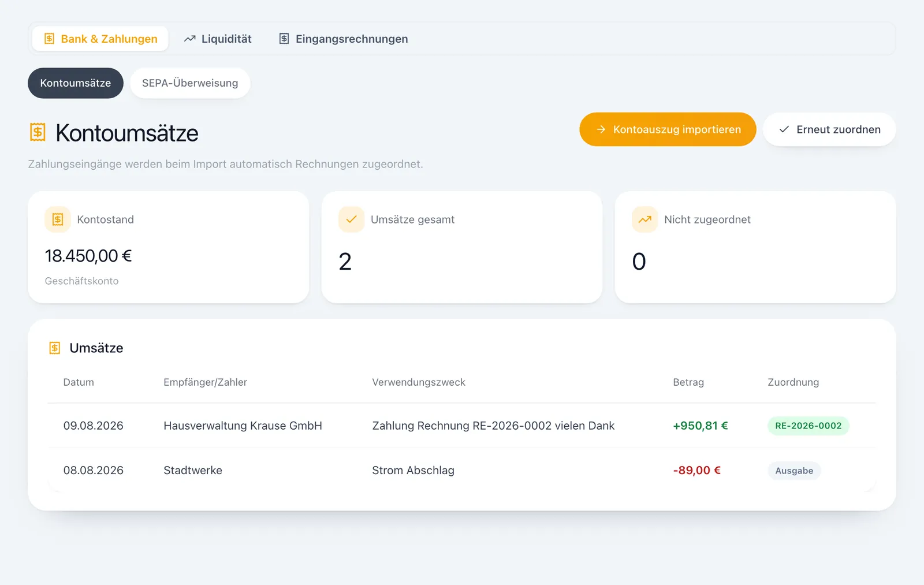Screen dimensions: 924x585
Task: Open the Liquidität tab
Action: click(x=218, y=39)
